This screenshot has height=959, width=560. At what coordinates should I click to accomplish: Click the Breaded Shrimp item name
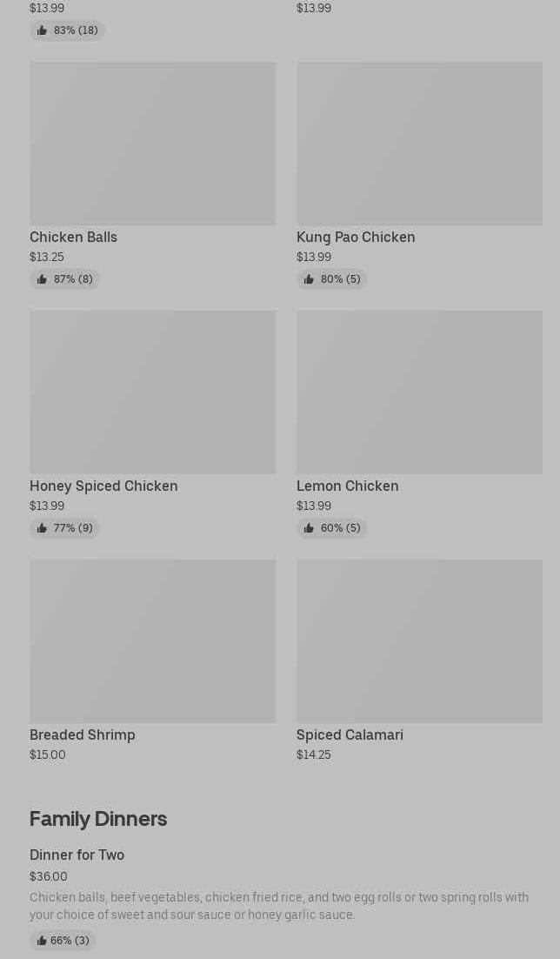(83, 734)
